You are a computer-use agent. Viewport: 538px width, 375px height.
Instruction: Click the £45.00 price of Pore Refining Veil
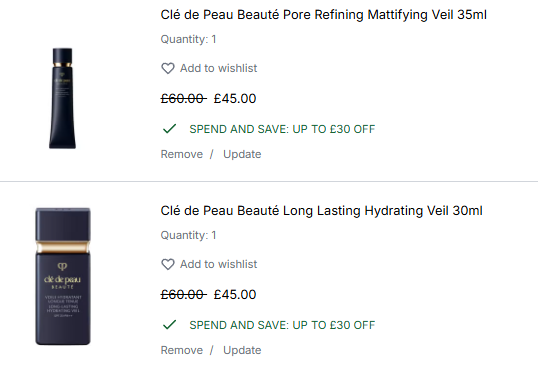(235, 99)
